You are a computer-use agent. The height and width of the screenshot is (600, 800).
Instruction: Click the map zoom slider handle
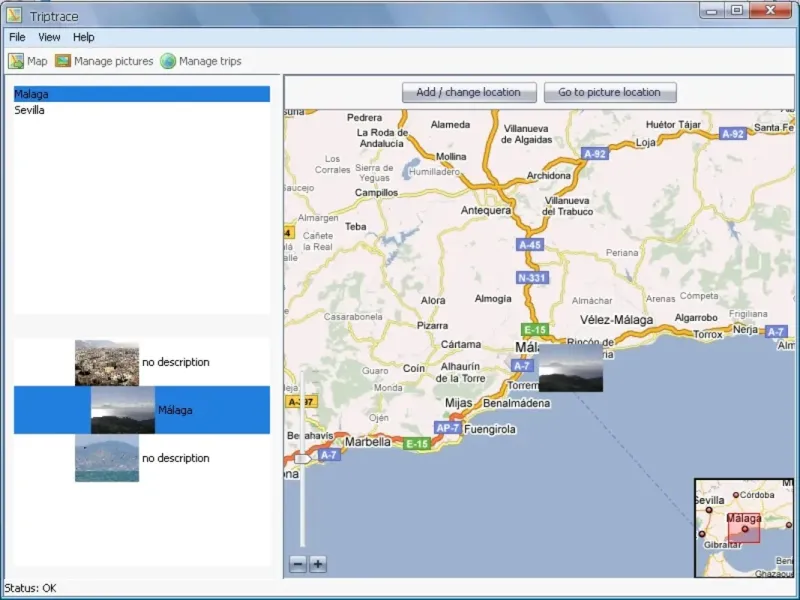pos(303,459)
